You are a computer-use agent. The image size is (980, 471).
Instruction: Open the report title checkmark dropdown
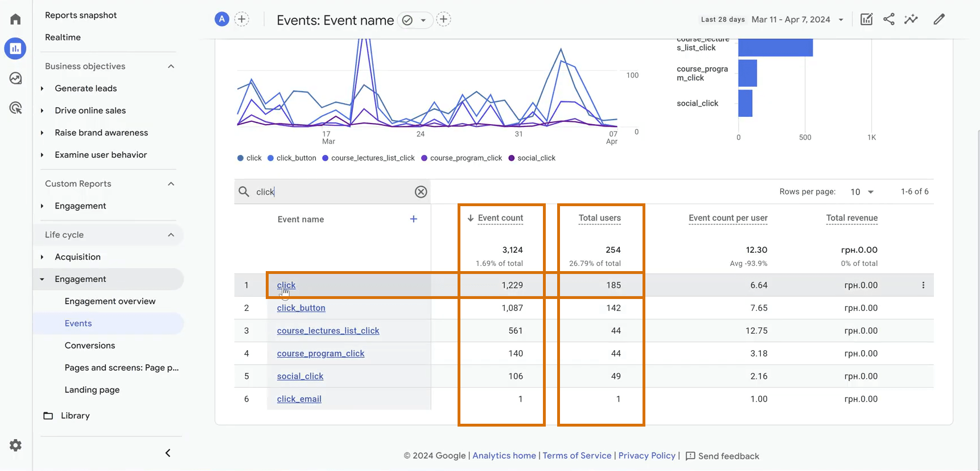click(415, 20)
